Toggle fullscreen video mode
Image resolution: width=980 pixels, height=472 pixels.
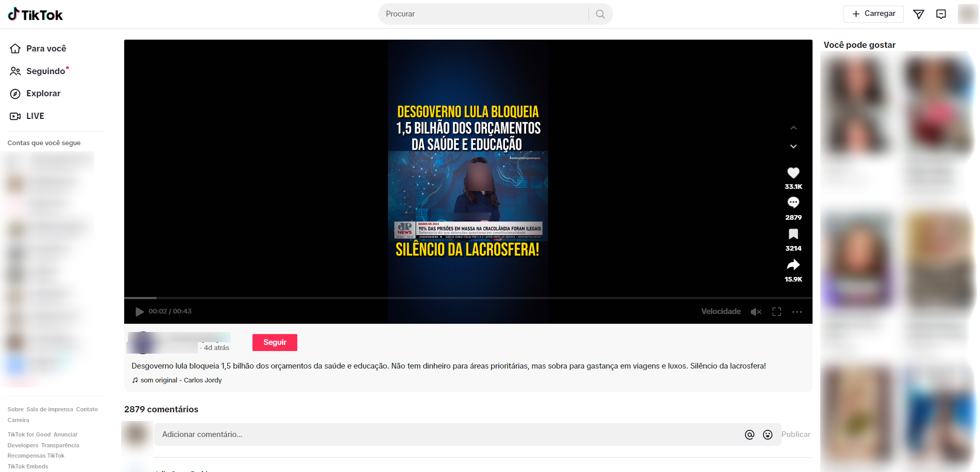pyautogui.click(x=776, y=311)
